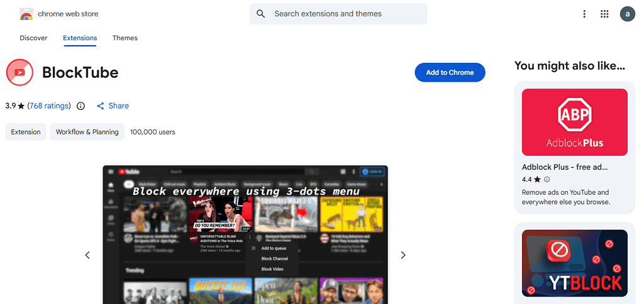Click the Adblock Plus description text
The height and width of the screenshot is (304, 644).
coord(565,197)
